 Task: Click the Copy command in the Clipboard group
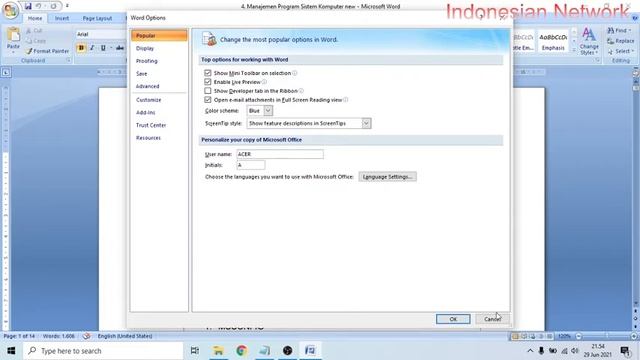coord(36,41)
